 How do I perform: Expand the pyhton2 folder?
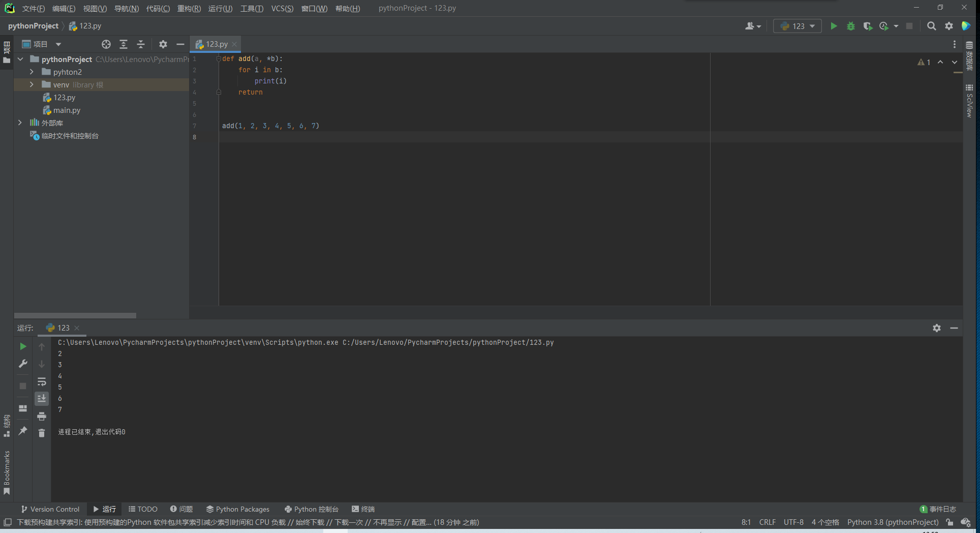(x=32, y=72)
